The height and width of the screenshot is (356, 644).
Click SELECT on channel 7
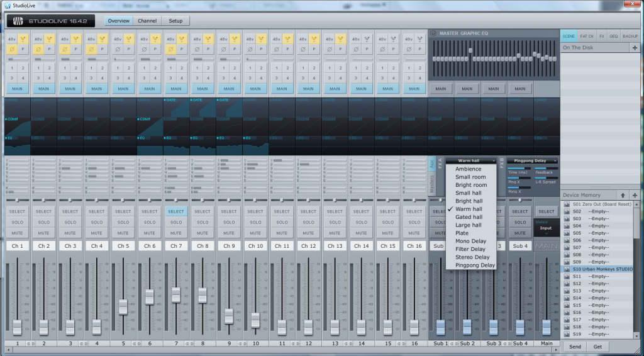point(176,211)
